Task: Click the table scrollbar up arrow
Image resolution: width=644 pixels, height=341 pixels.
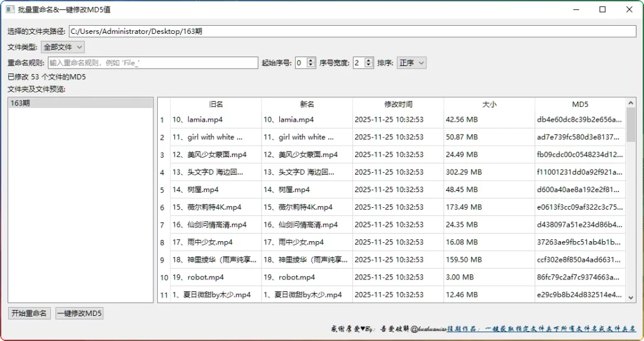Action: [x=631, y=103]
